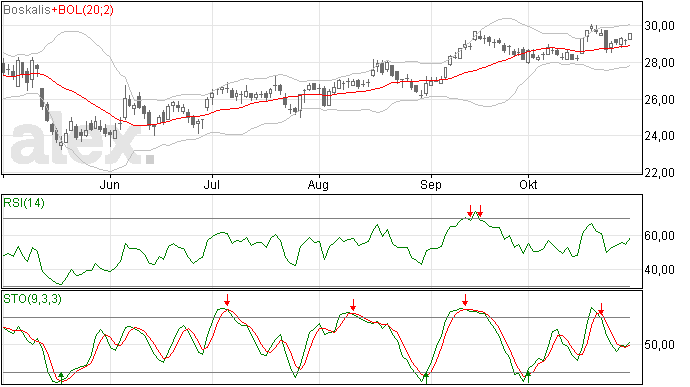
Task: Click the 30,00 price axis value
Action: (659, 26)
